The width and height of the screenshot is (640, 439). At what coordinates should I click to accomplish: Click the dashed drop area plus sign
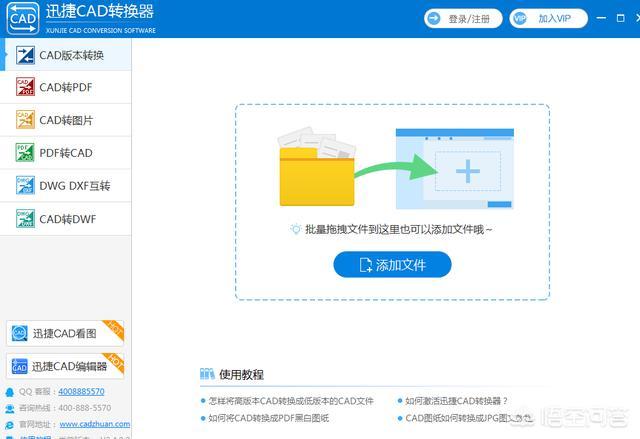click(x=468, y=171)
